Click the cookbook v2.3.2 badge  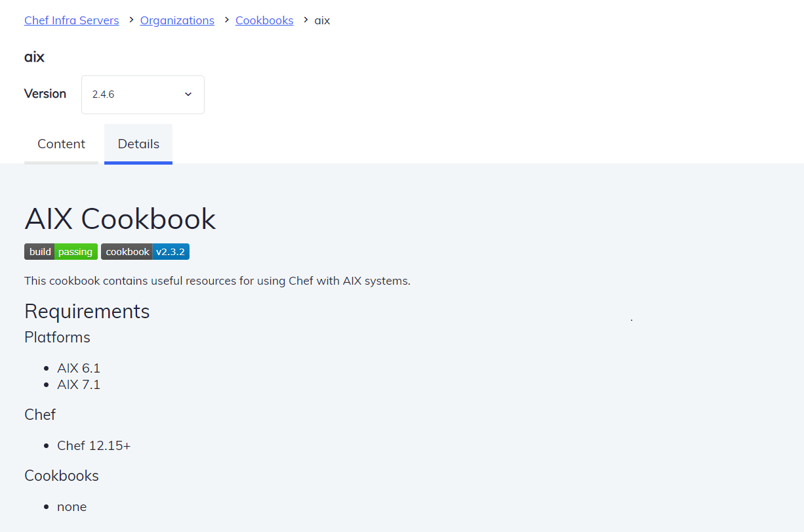pos(145,252)
